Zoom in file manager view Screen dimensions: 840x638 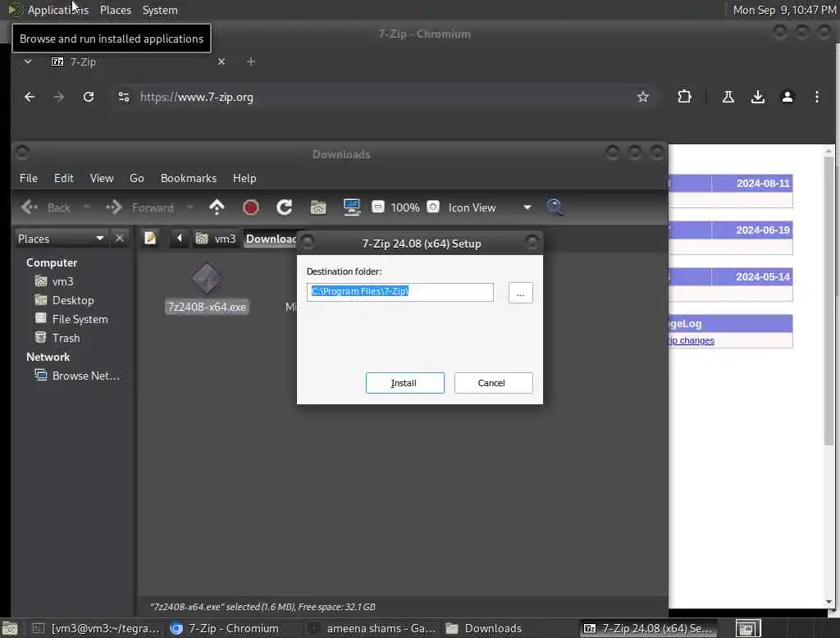[433, 207]
